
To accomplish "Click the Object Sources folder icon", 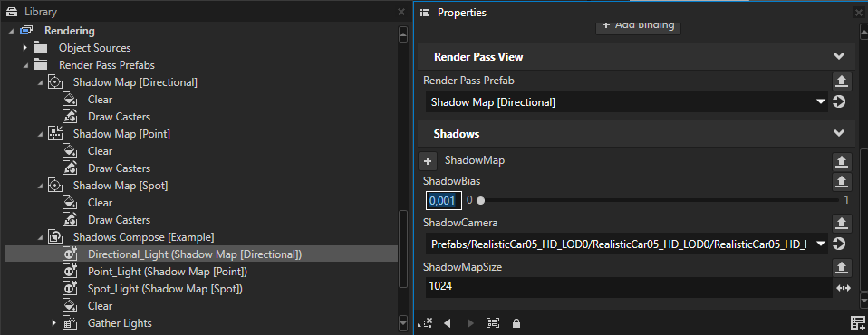I will 40,48.
